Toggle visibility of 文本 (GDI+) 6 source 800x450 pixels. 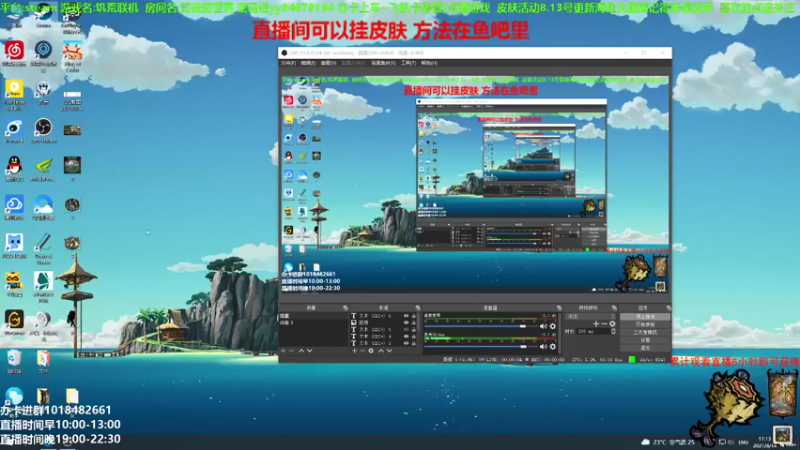pos(406,316)
